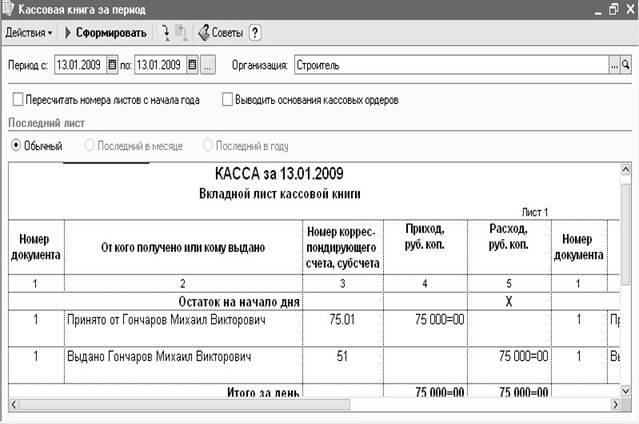639x424 pixels.
Task: Click the Итого за день label
Action: pyautogui.click(x=263, y=392)
